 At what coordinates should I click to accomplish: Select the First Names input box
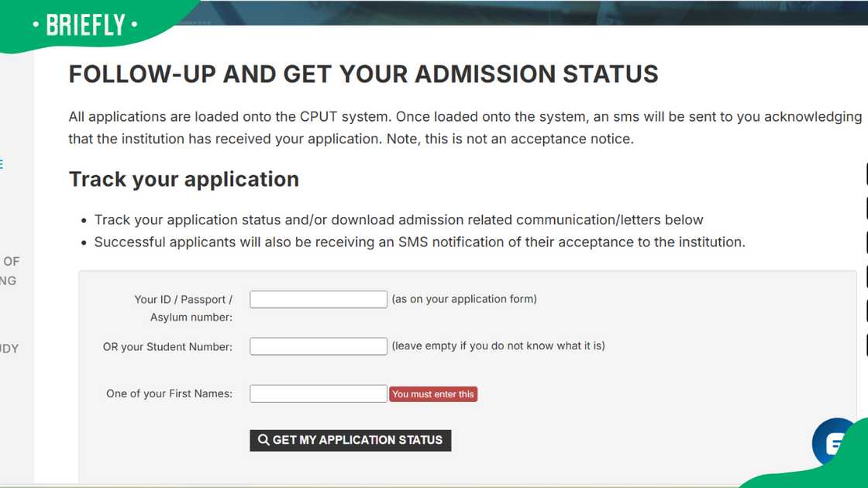(x=318, y=393)
